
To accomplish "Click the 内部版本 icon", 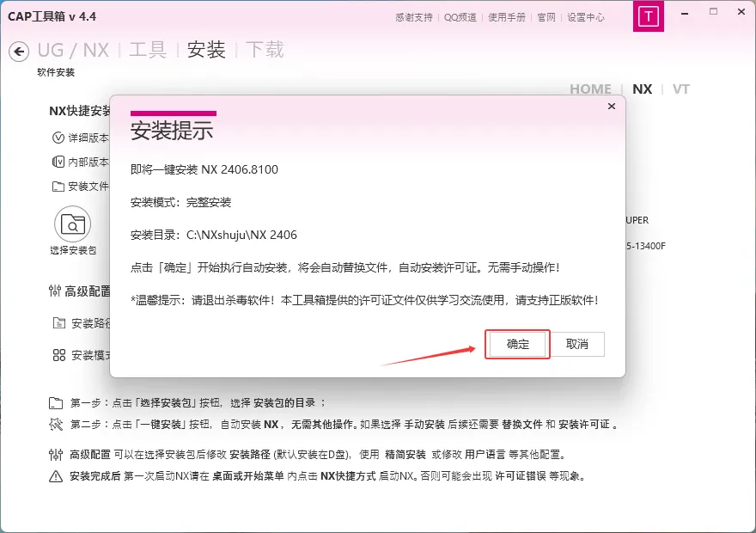I will [x=58, y=162].
